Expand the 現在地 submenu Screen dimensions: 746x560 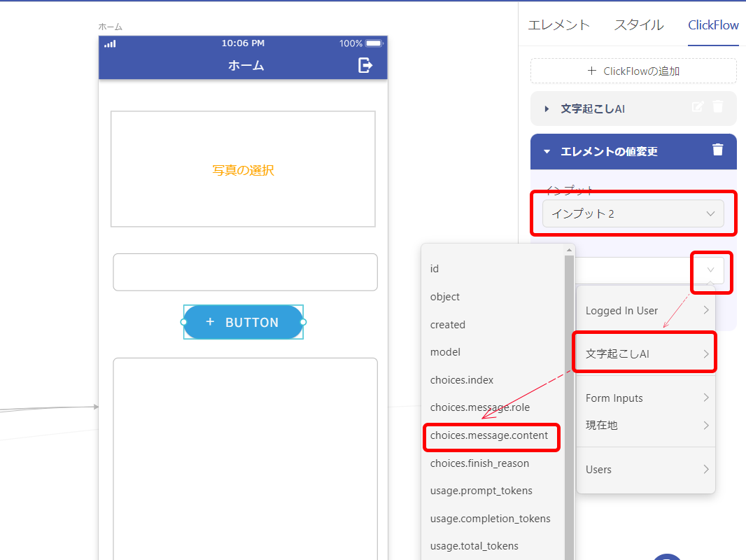coord(646,425)
